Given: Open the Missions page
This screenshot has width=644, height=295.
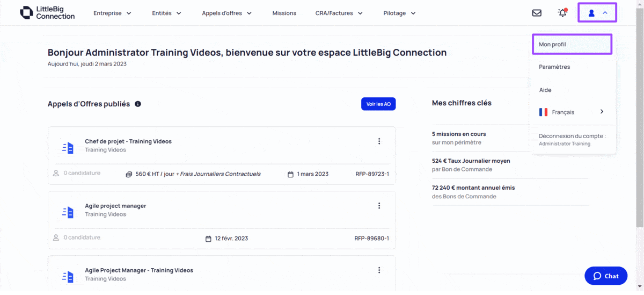Looking at the screenshot, I should pyautogui.click(x=284, y=13).
